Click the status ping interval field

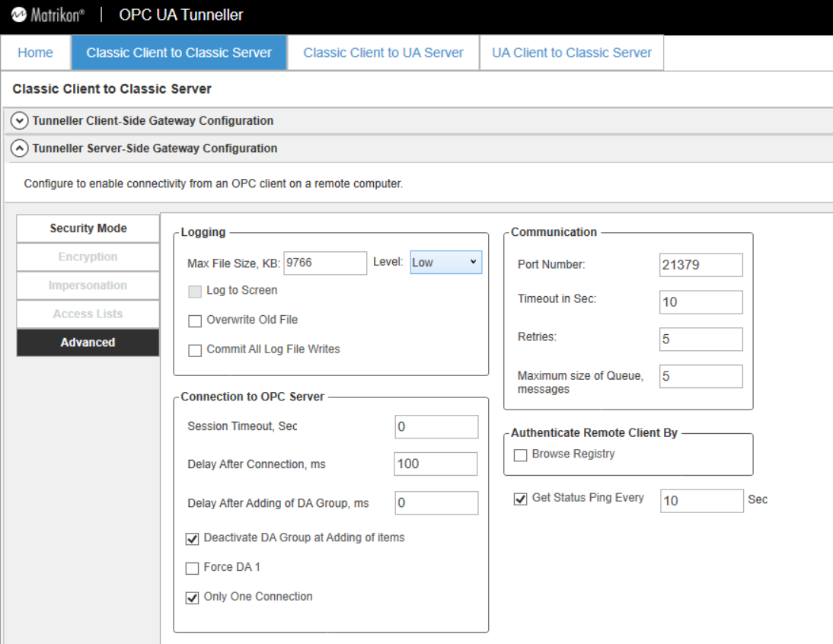(702, 501)
